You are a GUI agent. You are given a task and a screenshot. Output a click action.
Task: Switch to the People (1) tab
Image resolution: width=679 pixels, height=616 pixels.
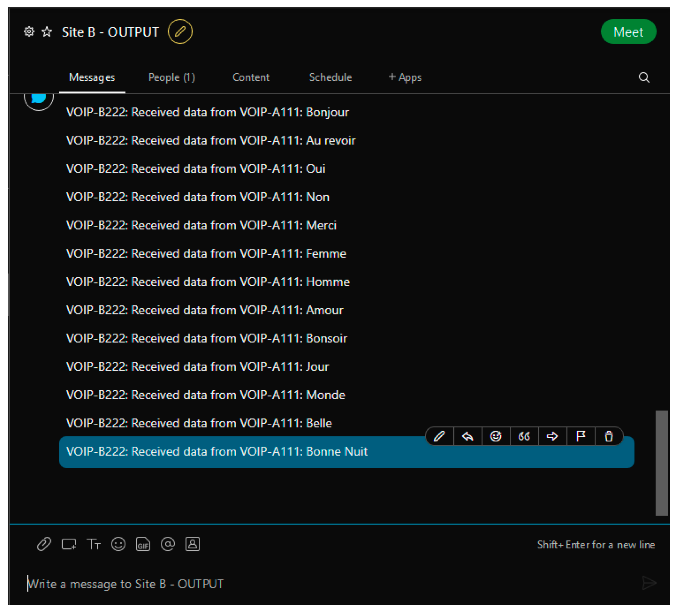pos(171,77)
